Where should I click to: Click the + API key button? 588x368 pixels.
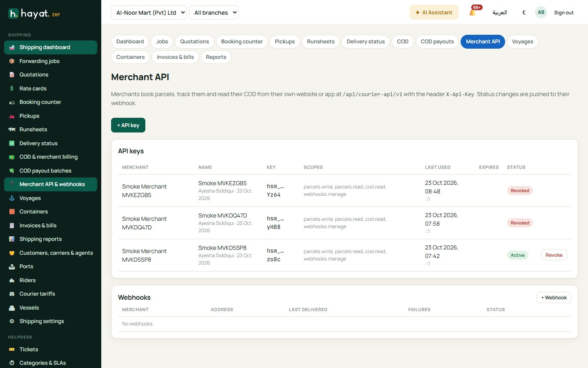click(128, 125)
